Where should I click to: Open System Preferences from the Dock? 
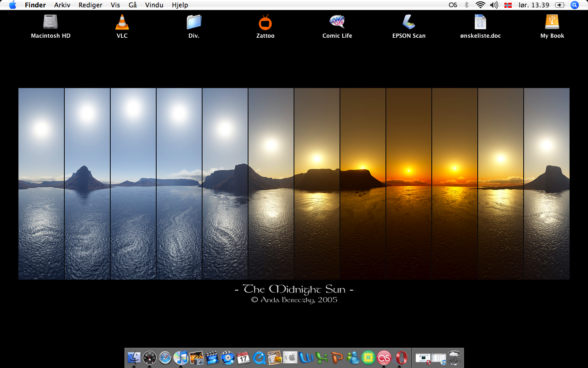[290, 357]
